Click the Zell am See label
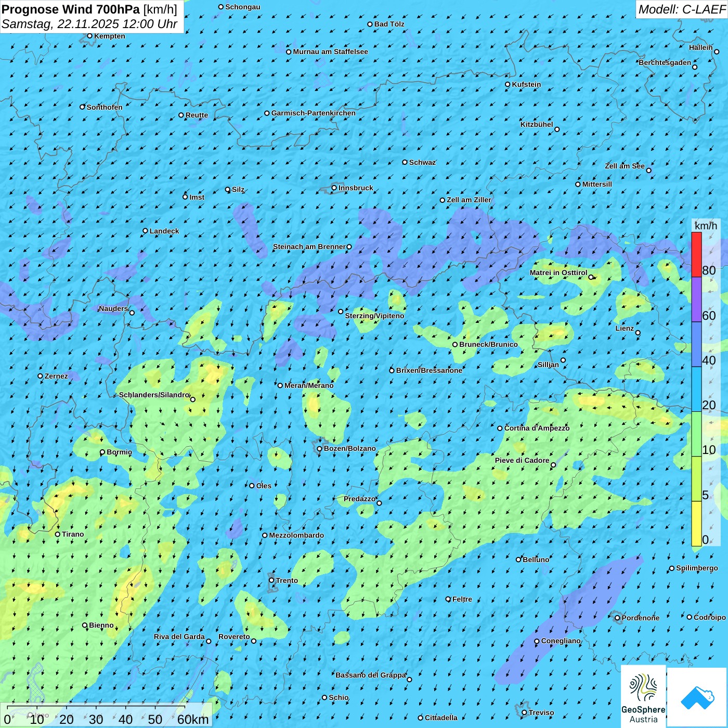The height and width of the screenshot is (728, 728). point(625,166)
